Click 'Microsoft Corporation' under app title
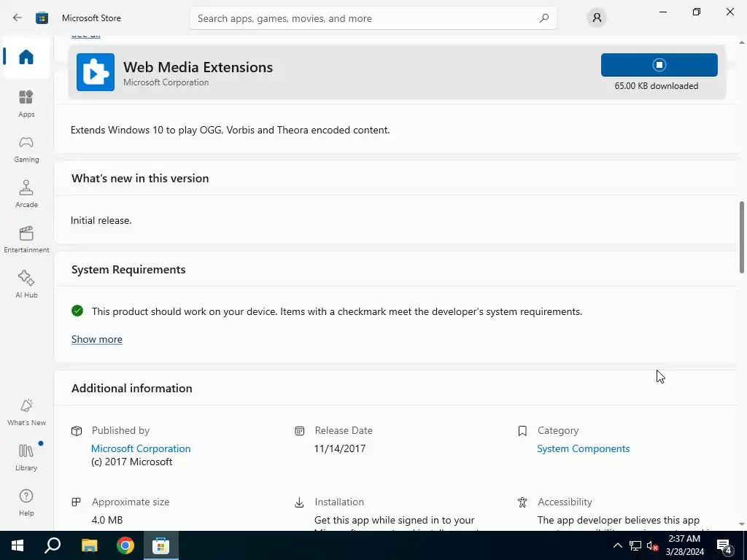 coord(166,82)
